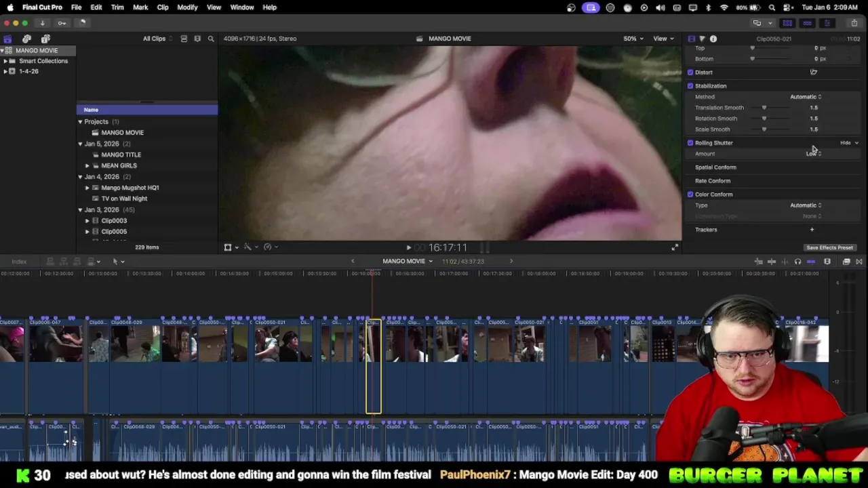
Task: Open the Transitions browser icon
Action: point(859,262)
